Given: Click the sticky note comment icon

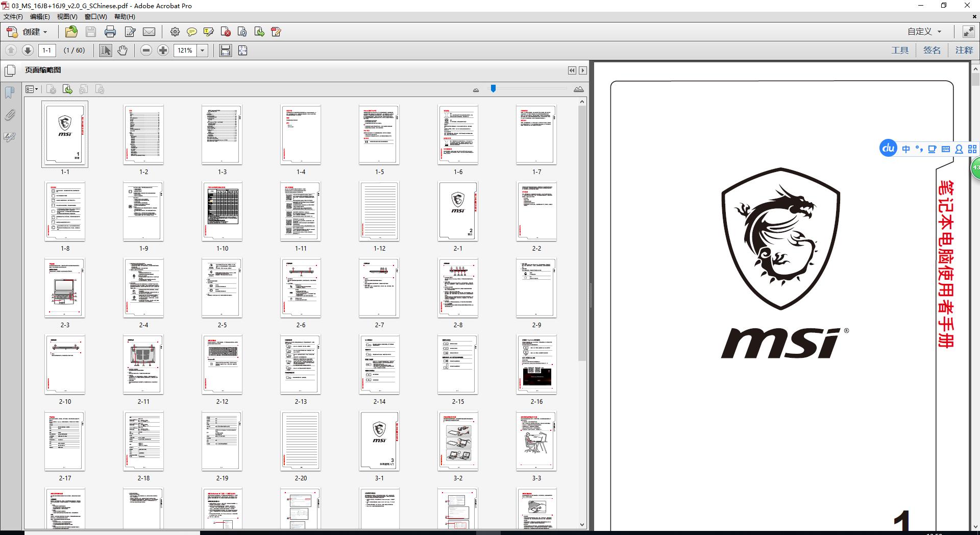Looking at the screenshot, I should click(192, 32).
